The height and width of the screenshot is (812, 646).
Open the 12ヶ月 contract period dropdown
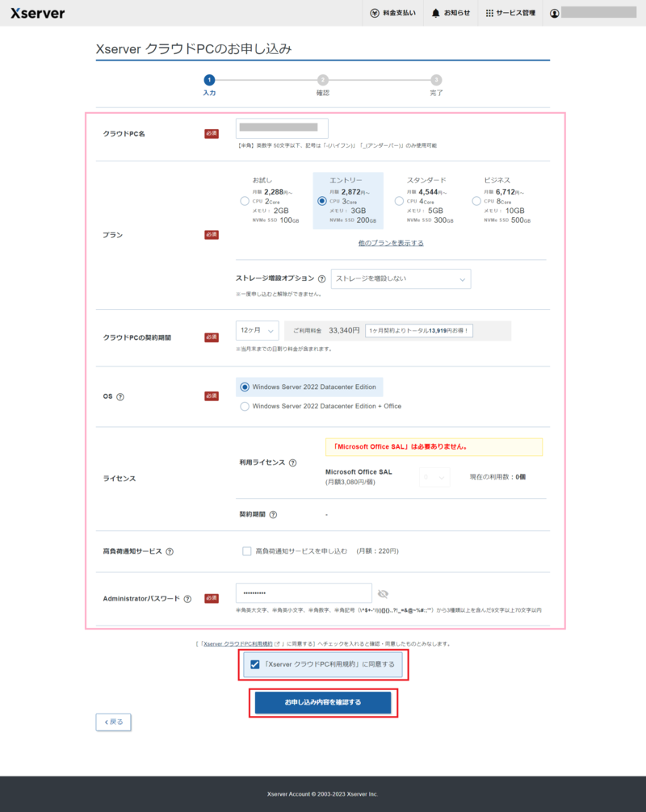[257, 331]
